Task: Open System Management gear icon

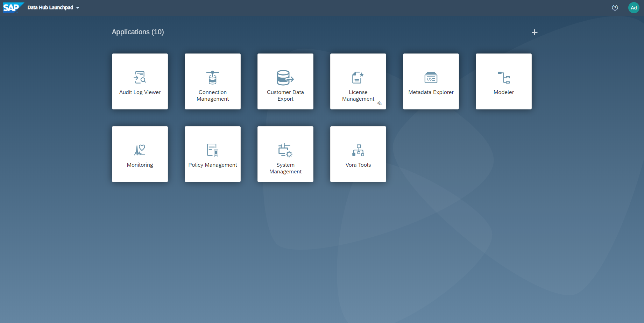Action: 285,150
